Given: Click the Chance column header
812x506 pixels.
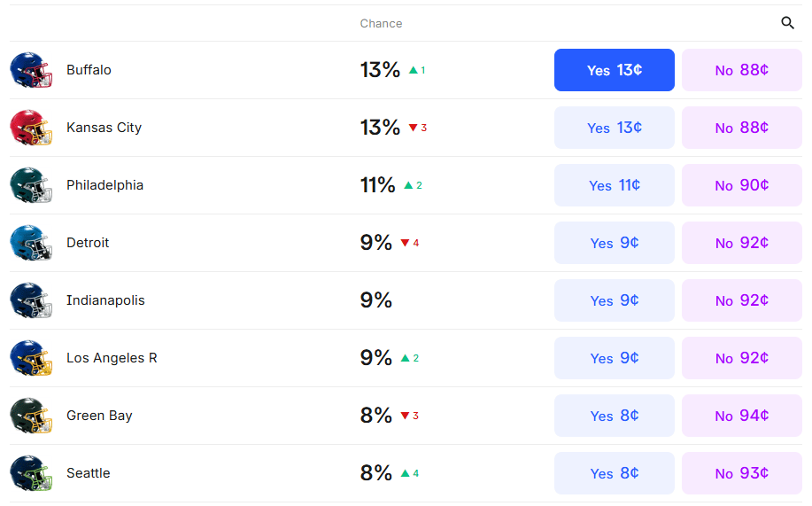Looking at the screenshot, I should pos(381,23).
